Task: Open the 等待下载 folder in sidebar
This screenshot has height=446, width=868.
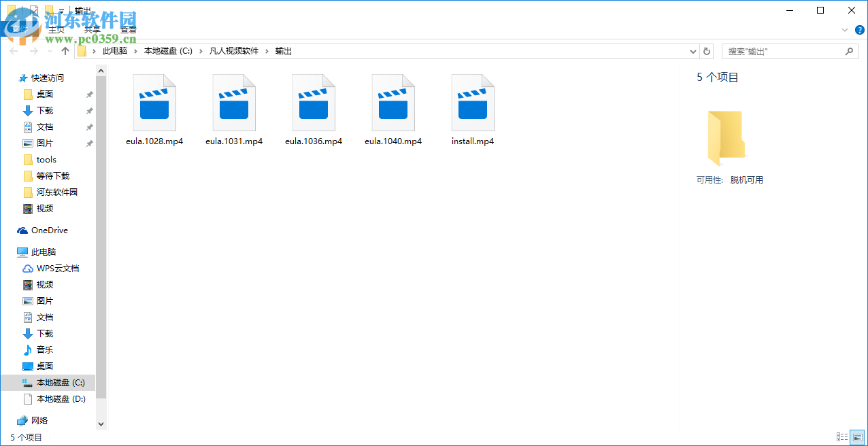Action: (x=53, y=176)
